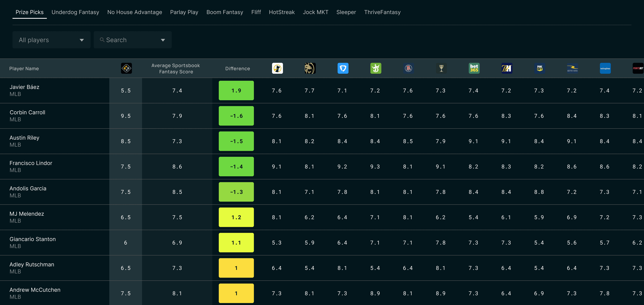The width and height of the screenshot is (644, 305).
Task: Click the BetMGM lion icon column header
Action: 310,68
